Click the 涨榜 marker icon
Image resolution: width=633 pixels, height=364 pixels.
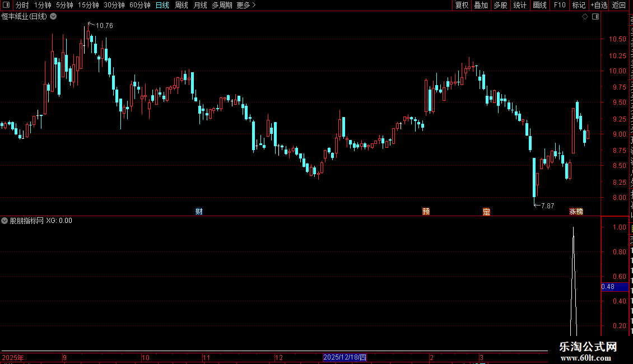tap(576, 212)
